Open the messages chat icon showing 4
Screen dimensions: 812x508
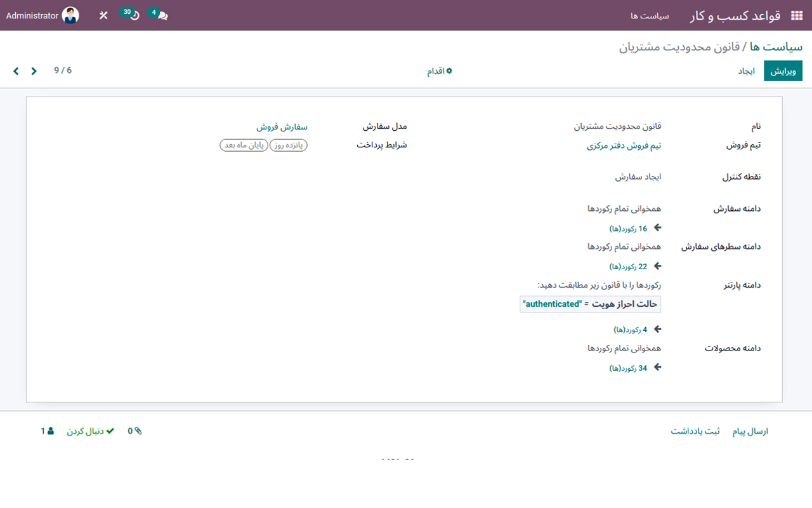[x=157, y=14]
